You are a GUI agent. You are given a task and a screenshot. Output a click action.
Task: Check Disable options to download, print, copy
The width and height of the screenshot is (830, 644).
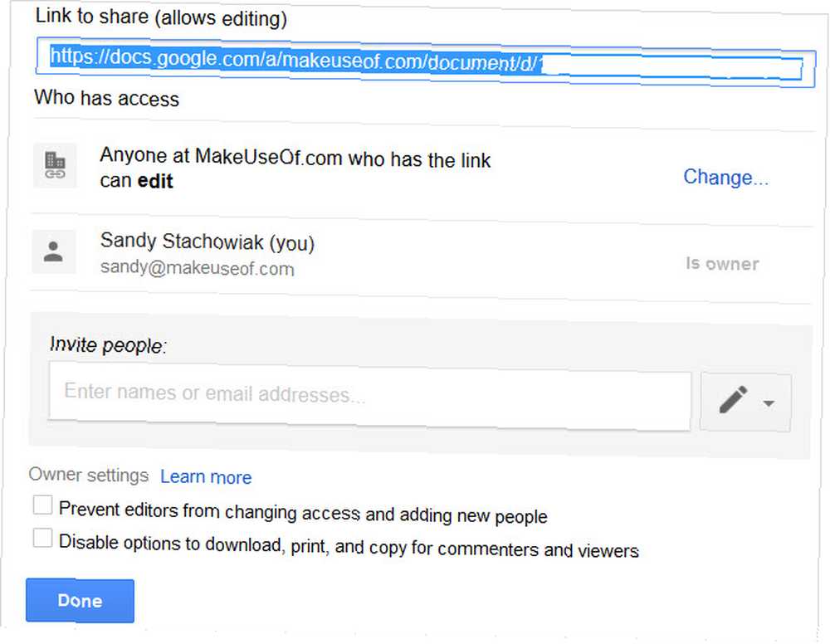[x=42, y=538]
